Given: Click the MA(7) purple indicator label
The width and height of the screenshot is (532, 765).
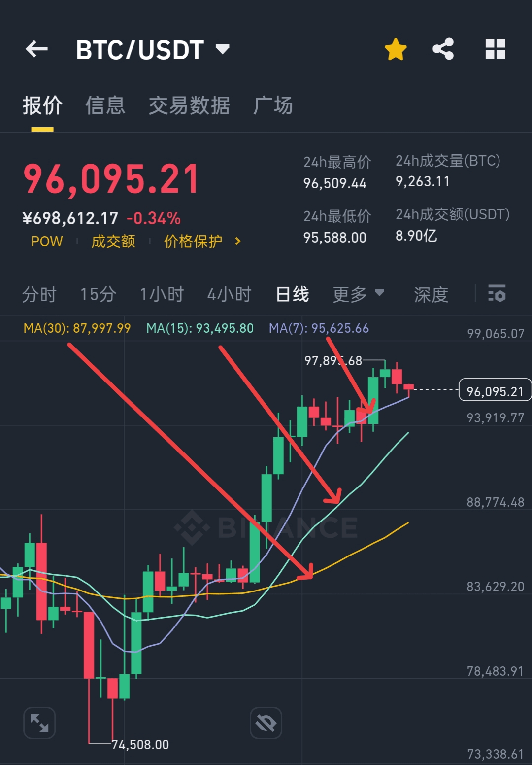Looking at the screenshot, I should [x=319, y=328].
